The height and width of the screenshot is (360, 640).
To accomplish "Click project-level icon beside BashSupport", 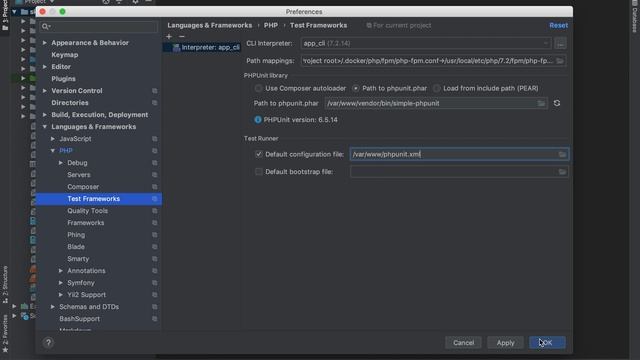I will coord(155,319).
